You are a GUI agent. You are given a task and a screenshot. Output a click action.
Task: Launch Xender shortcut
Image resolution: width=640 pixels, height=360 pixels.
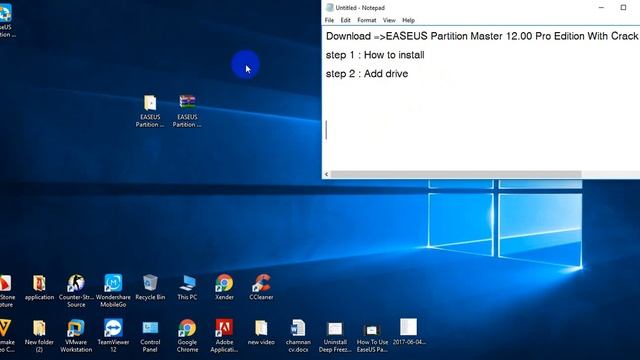click(224, 283)
